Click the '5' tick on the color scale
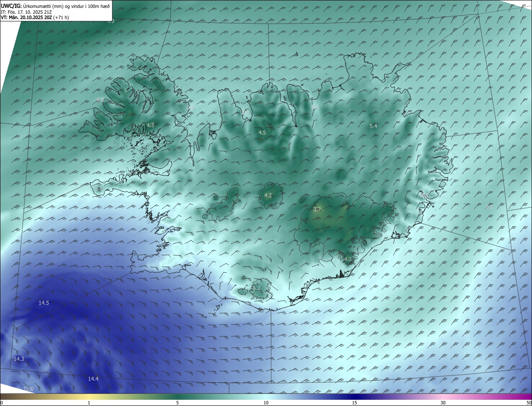Viewport: 532px width, 406px height. [177, 403]
